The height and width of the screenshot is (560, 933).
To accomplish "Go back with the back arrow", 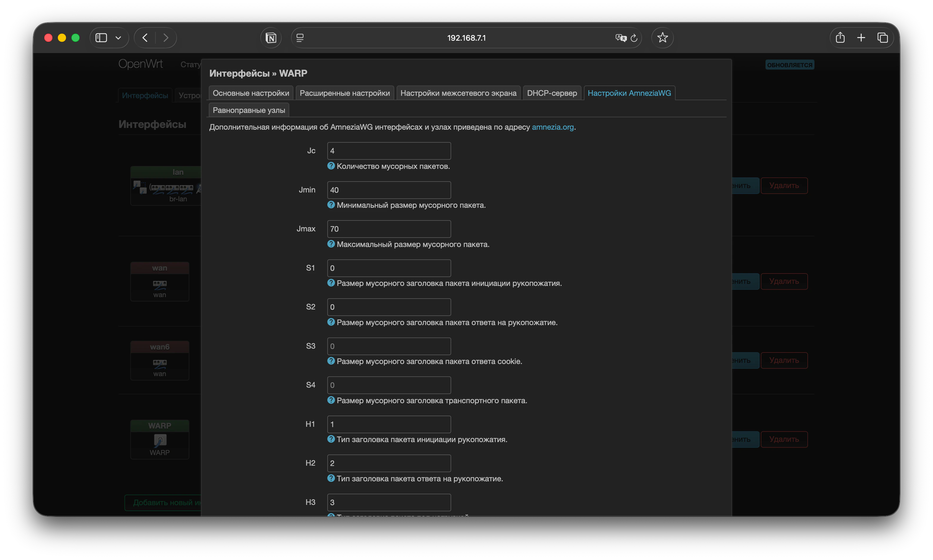I will (x=145, y=38).
